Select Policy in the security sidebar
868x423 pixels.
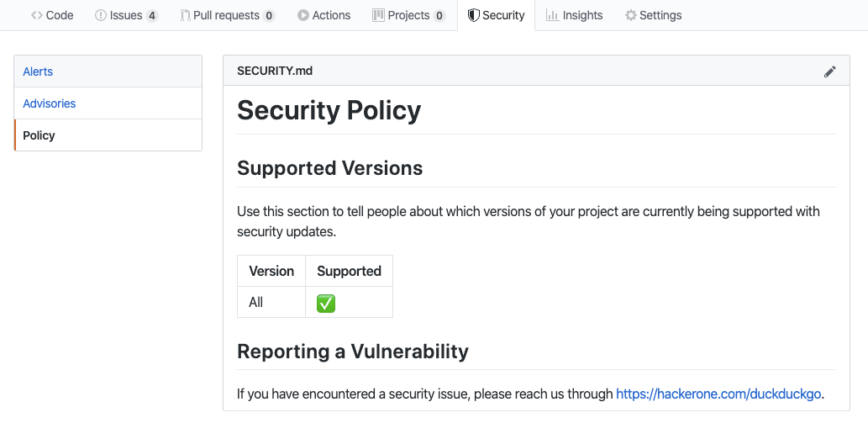click(39, 135)
